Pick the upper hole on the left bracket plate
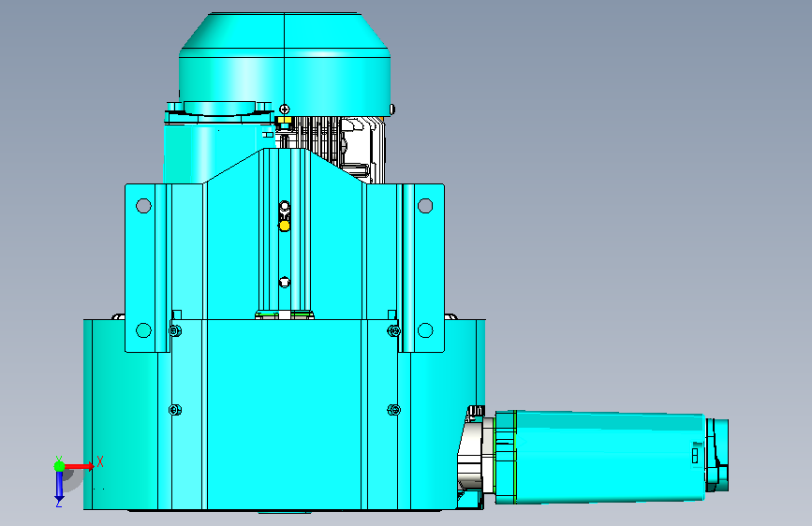812x526 pixels. [143, 206]
